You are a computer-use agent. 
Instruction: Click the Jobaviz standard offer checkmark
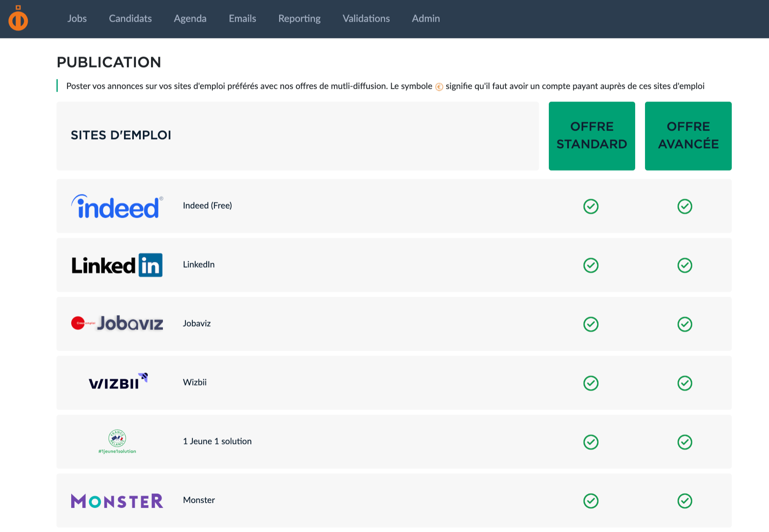click(x=591, y=324)
